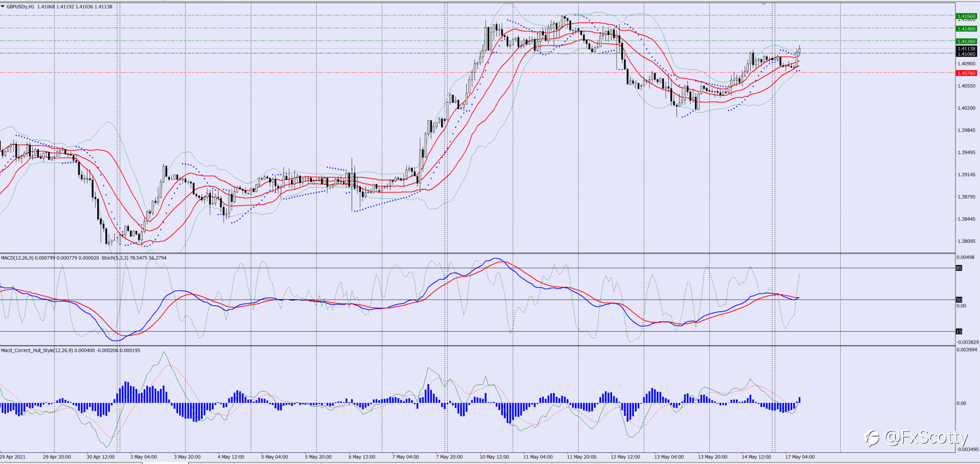Screen dimensions: 980x464
Task: Click the OHLC value 1.41192 in the chart header
Action: pos(65,7)
